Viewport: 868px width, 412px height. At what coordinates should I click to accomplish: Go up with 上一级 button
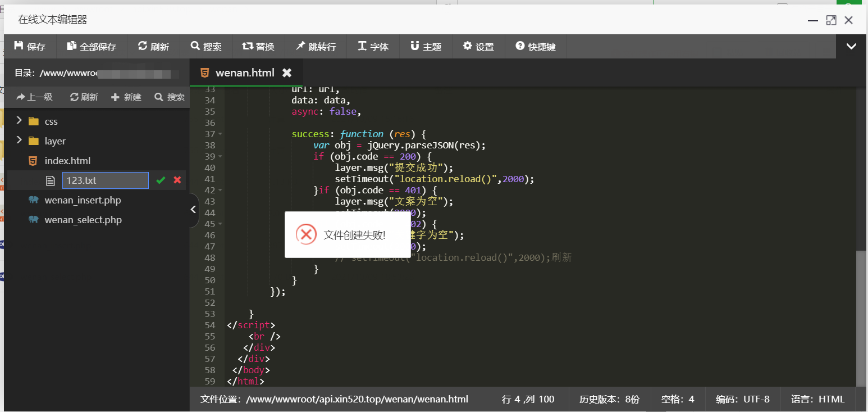pos(34,97)
